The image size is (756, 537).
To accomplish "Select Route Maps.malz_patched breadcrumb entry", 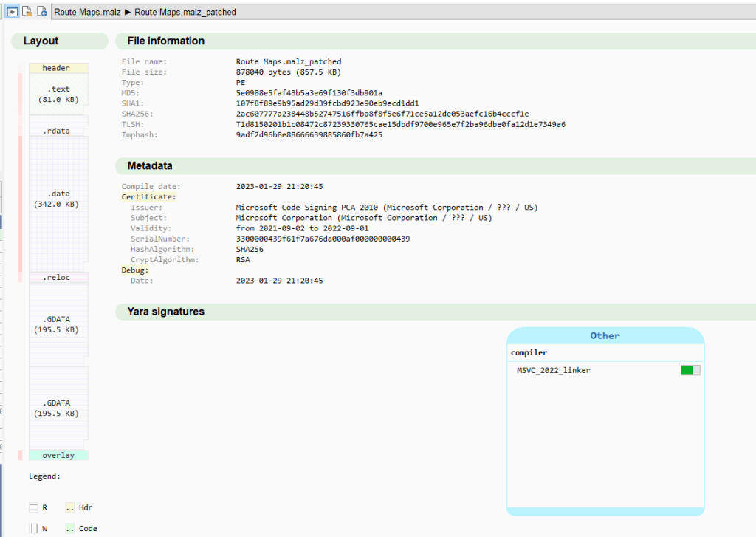I will pyautogui.click(x=185, y=13).
